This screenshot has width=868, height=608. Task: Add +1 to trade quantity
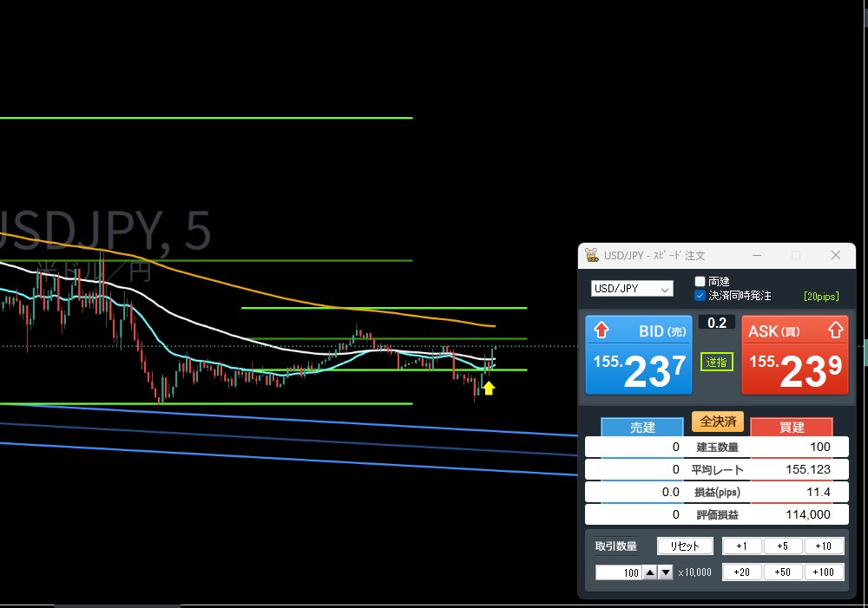742,546
